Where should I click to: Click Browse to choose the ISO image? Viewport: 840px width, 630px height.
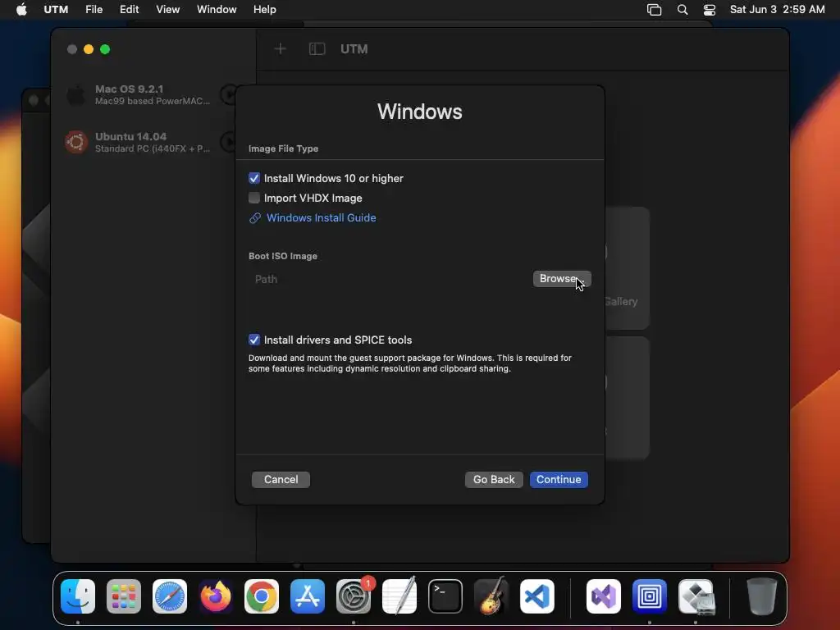tap(562, 279)
